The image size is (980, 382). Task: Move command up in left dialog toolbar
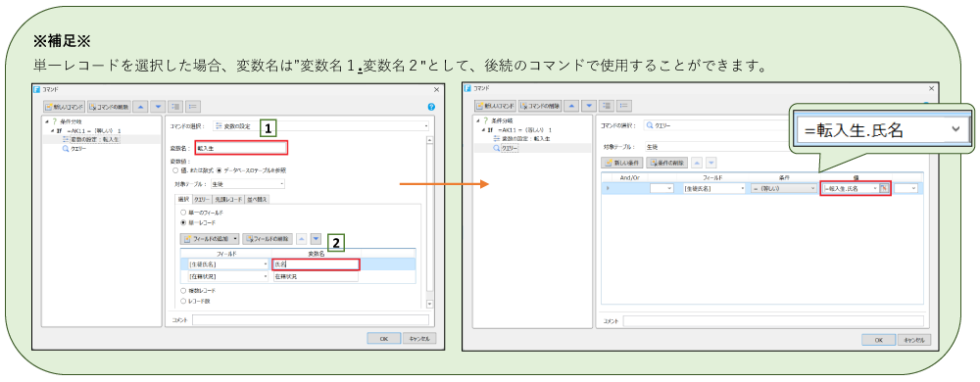[x=140, y=107]
